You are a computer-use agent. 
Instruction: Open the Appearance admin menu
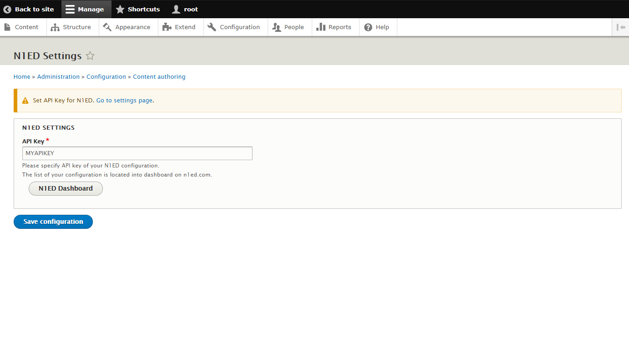point(127,27)
